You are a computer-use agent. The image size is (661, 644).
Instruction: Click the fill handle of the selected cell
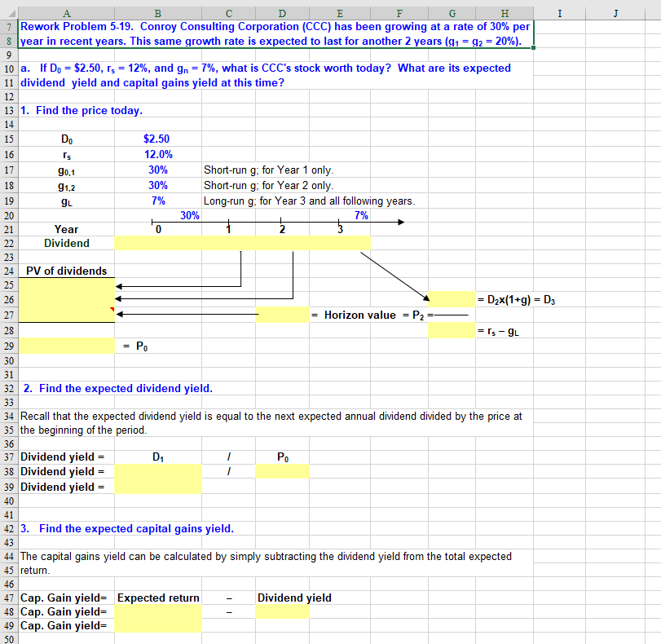point(533,47)
